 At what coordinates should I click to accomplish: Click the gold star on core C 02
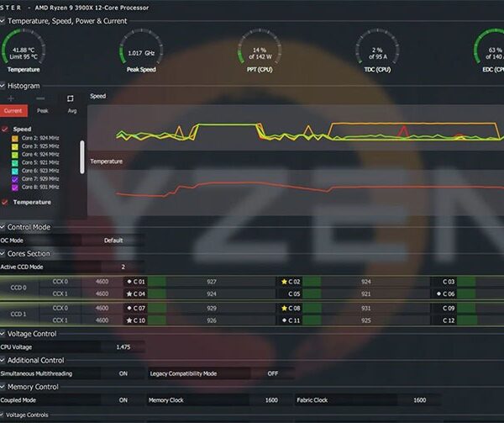click(284, 282)
